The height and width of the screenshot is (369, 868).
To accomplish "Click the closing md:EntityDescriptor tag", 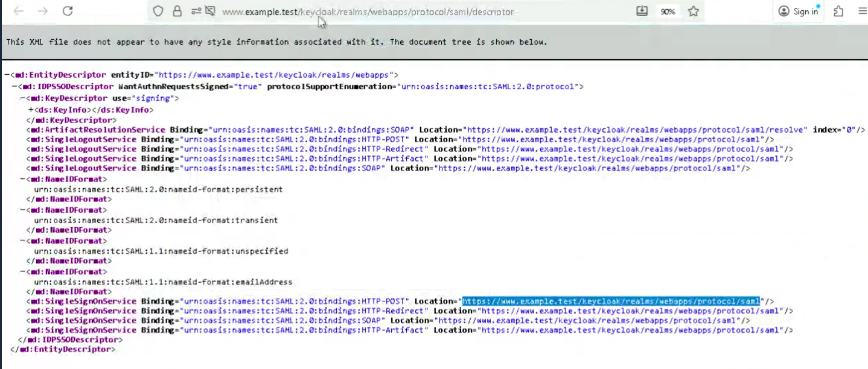I will [x=62, y=349].
